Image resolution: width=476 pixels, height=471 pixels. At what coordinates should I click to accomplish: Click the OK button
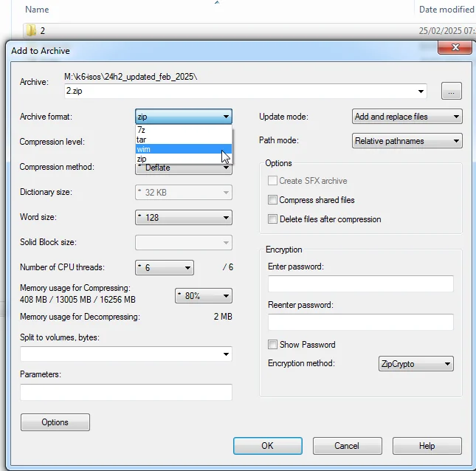coord(267,446)
